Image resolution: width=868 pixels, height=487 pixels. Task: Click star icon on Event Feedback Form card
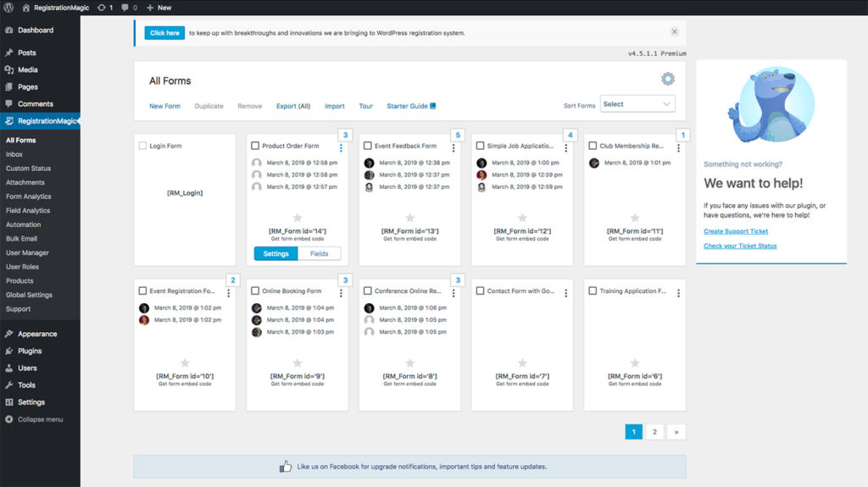409,218
